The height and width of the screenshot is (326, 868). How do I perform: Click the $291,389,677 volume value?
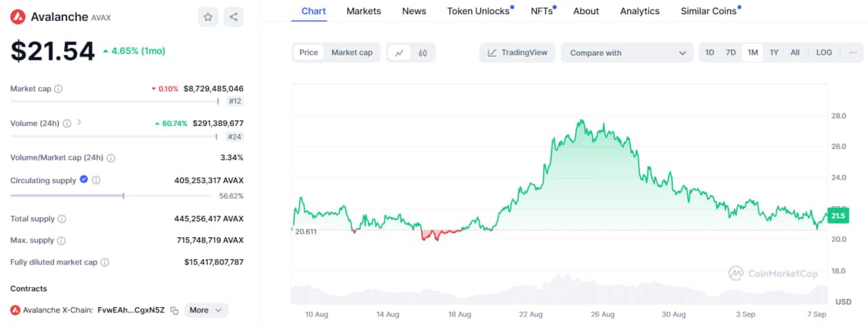218,123
